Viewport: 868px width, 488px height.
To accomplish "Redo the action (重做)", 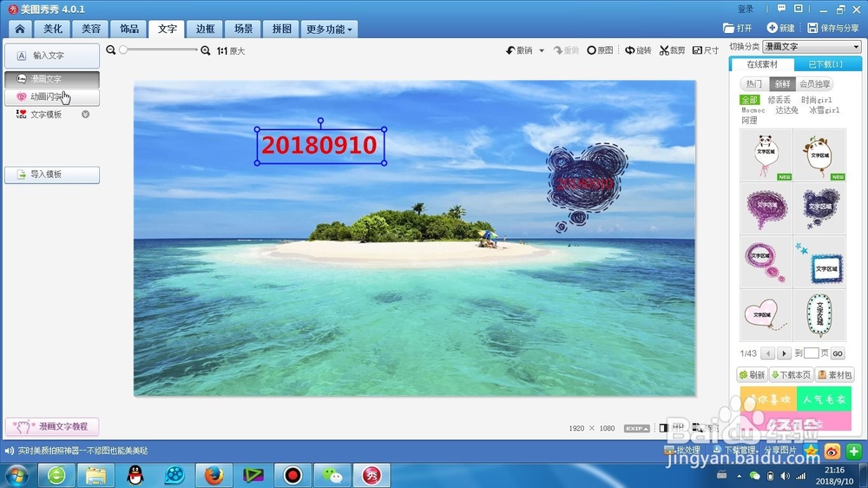I will (566, 50).
